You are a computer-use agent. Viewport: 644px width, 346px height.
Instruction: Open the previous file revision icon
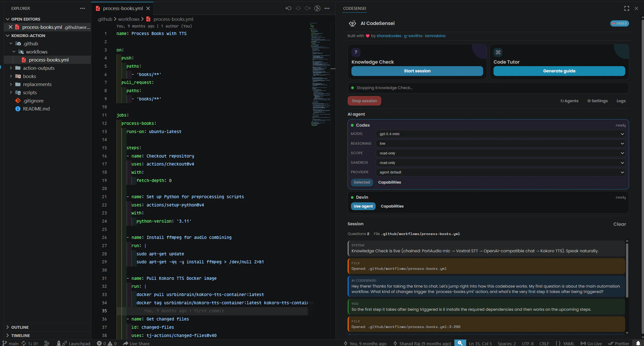[x=288, y=8]
